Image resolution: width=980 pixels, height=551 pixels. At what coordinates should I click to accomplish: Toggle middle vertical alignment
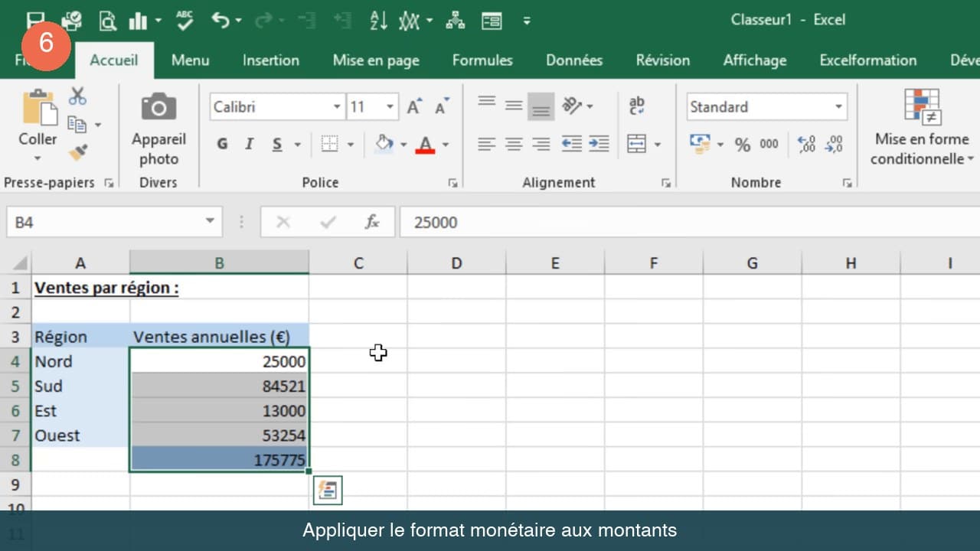tap(514, 106)
